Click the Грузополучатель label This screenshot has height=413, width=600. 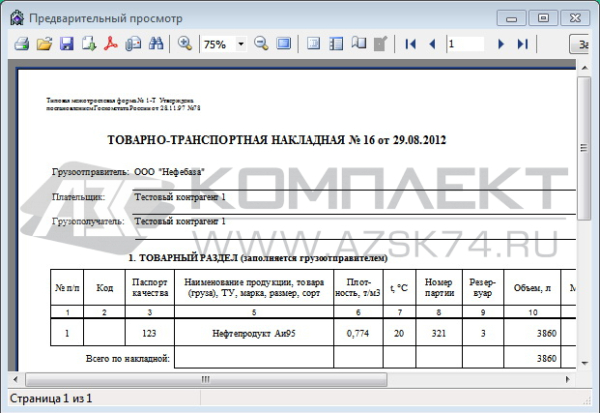click(88, 222)
